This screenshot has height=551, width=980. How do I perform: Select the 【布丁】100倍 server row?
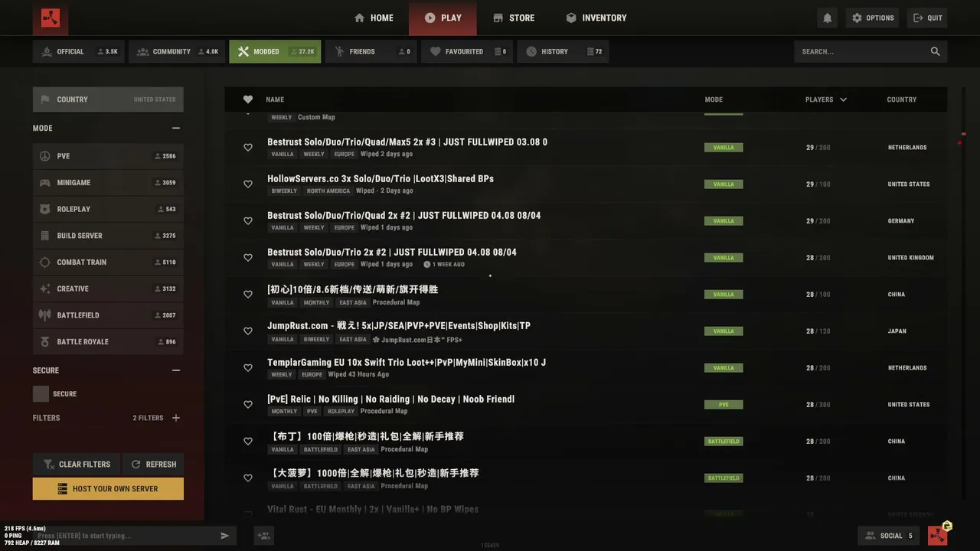[586, 442]
